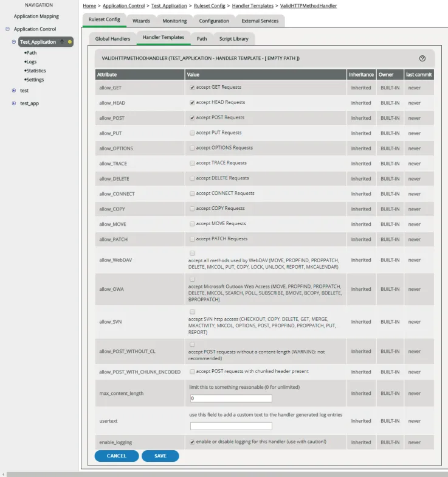Focus the usertext input field
The width and height of the screenshot is (448, 477).
231,426
